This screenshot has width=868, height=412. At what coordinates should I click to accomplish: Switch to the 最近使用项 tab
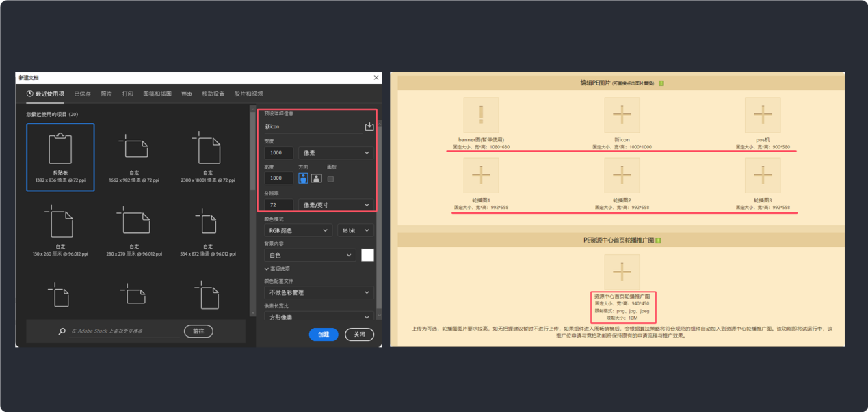click(x=45, y=94)
